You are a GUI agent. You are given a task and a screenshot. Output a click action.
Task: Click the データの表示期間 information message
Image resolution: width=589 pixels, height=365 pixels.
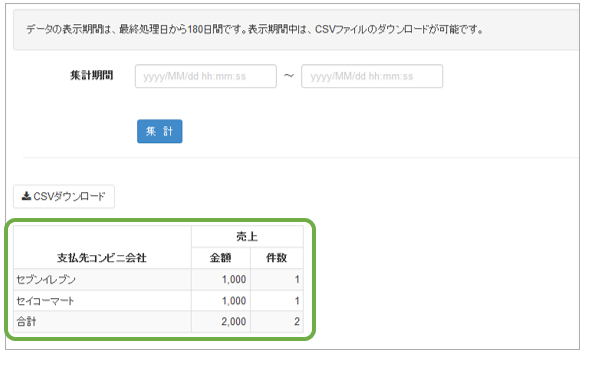(255, 29)
